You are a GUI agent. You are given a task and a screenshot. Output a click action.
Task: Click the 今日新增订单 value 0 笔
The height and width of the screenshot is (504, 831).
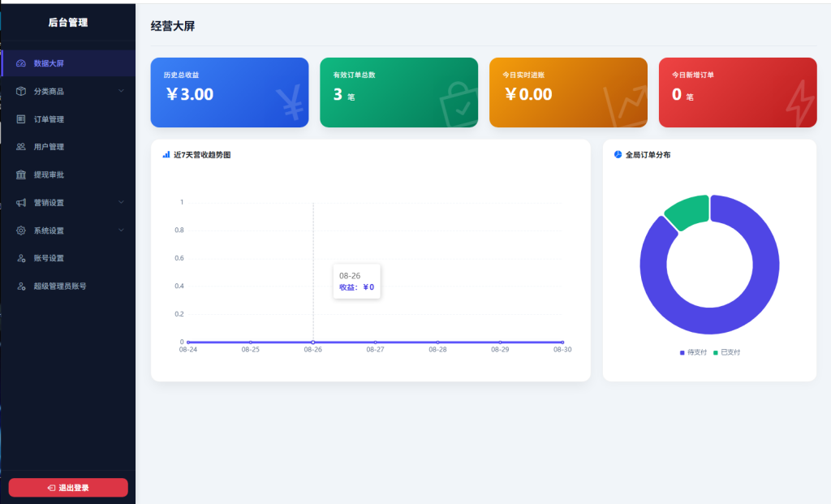(x=682, y=95)
